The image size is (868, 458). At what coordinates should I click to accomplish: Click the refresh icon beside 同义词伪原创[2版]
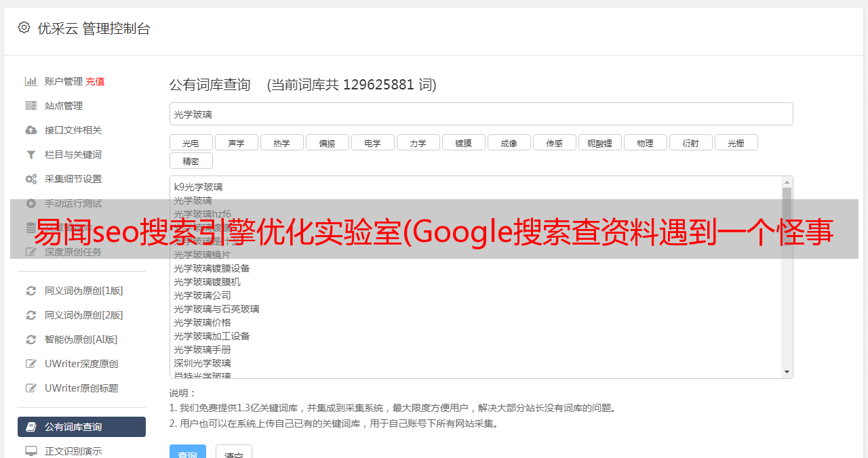(x=31, y=315)
